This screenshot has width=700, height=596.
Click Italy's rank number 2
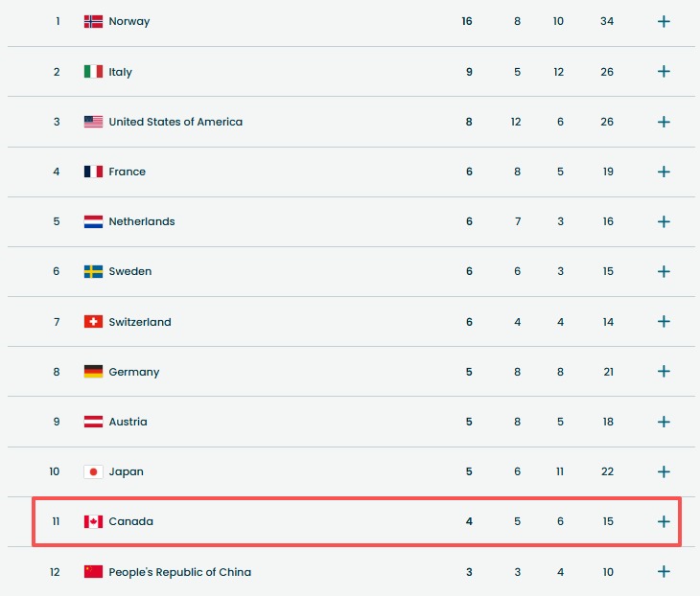[57, 72]
